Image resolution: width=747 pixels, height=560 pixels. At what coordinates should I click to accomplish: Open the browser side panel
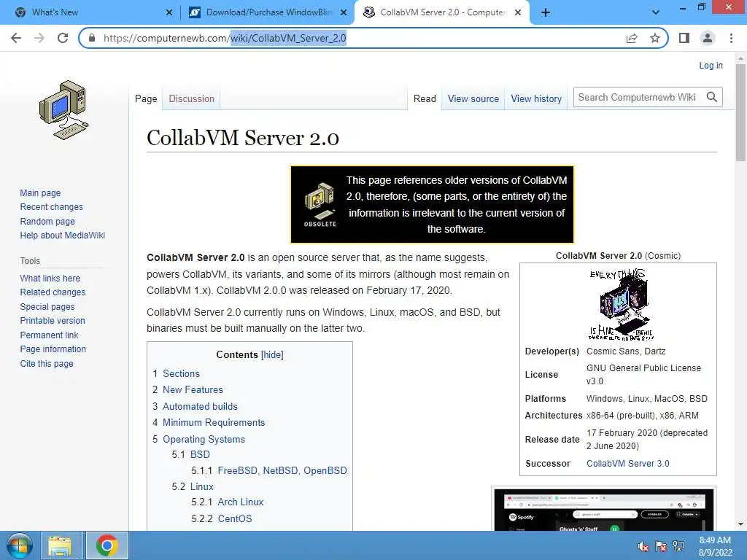click(684, 38)
